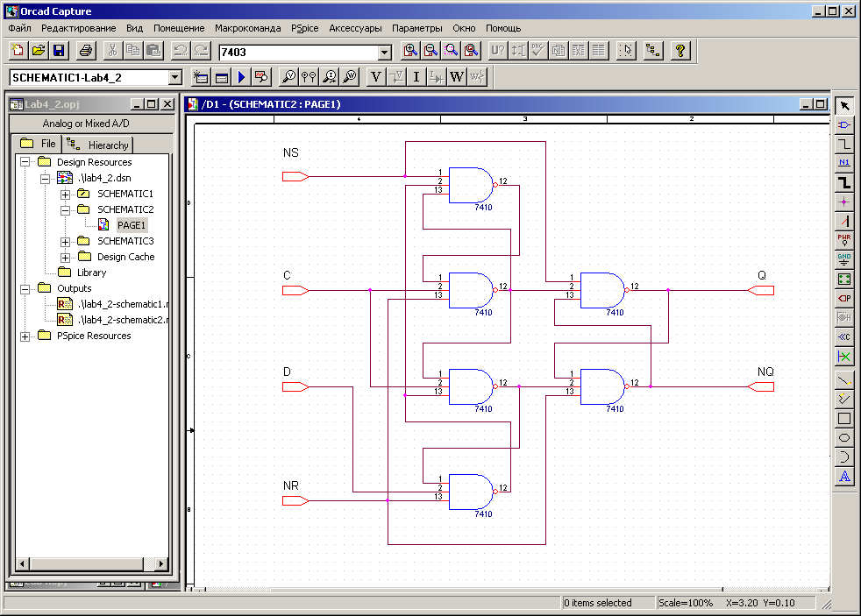
Task: Collapse the Outputs folder
Action: coord(25,288)
